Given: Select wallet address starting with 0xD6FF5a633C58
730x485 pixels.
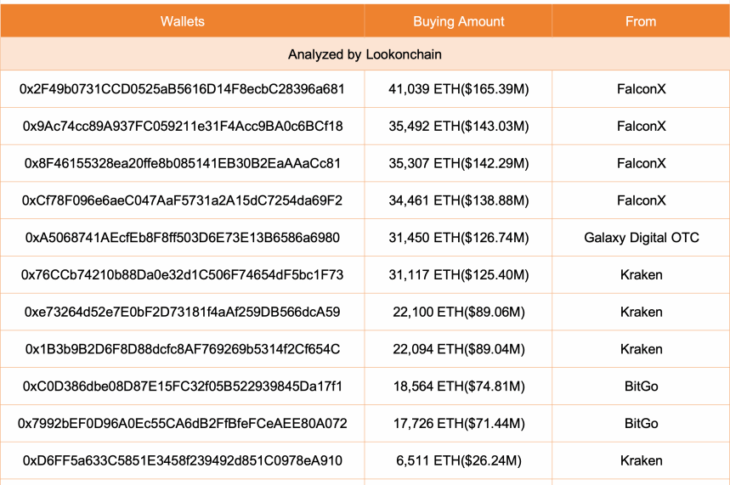Looking at the screenshot, I should 182,461.
